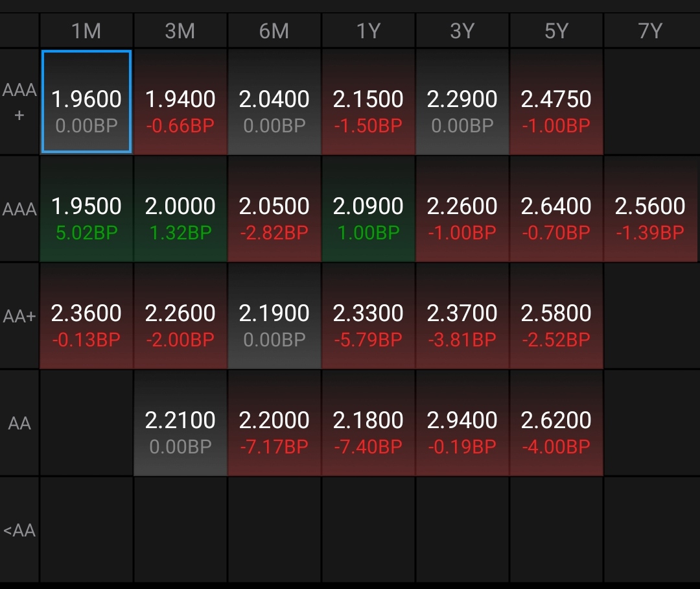Select the AA 3Y cell showing 2.9400

462,423
